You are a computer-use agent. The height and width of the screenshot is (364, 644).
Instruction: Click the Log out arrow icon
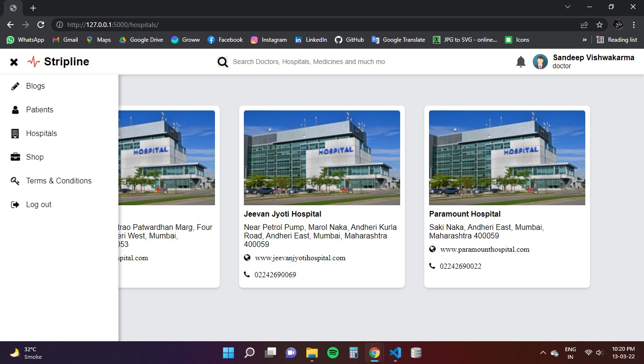click(15, 204)
